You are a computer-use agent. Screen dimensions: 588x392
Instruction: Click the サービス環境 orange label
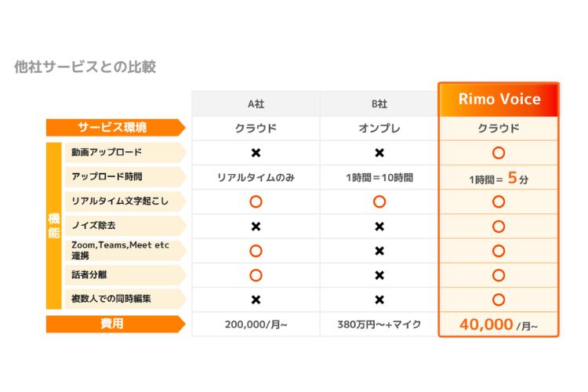(x=115, y=128)
